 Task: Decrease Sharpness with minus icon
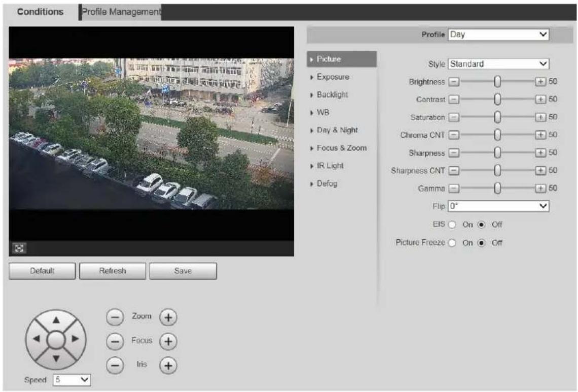tap(454, 153)
